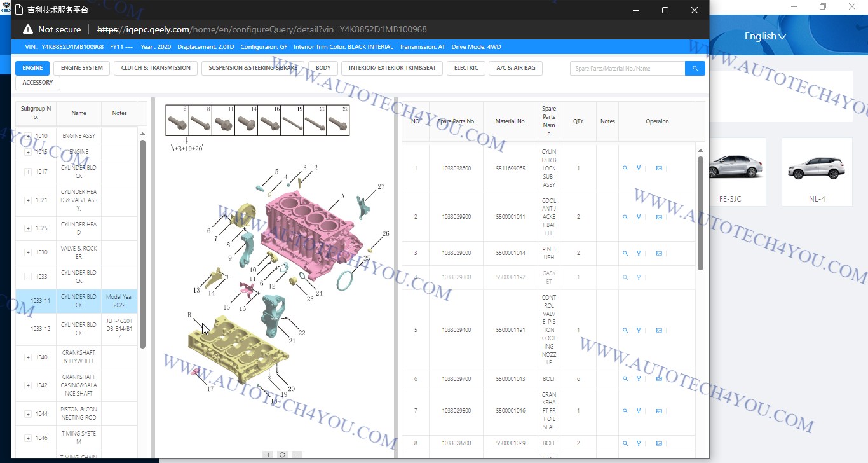This screenshot has width=868, height=463.
Task: Switch to the ENGINE SYSTEM tab
Action: [82, 68]
